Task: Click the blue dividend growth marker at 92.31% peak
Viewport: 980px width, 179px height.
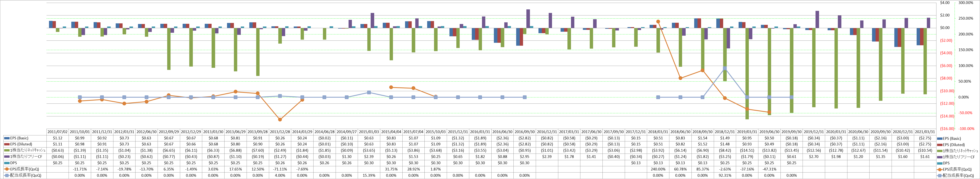Action: point(725,68)
